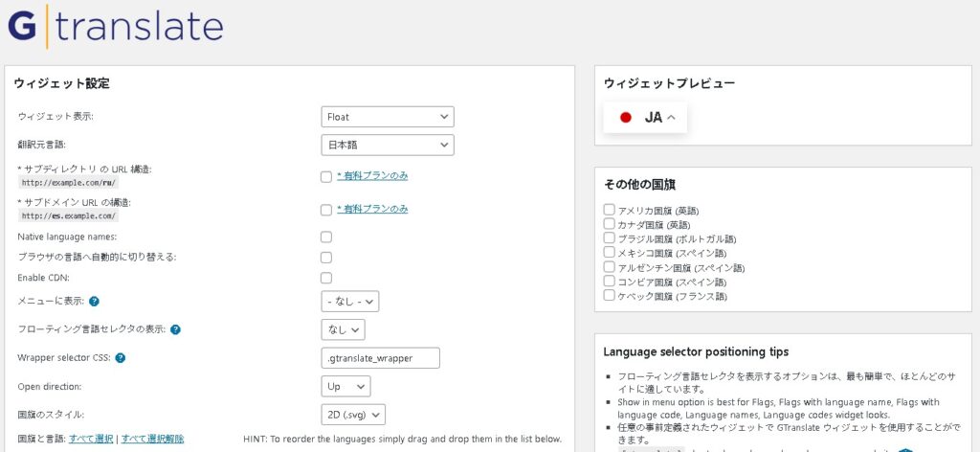Click help icon next to Wrapper selector CSS
The height and width of the screenshot is (452, 980).
tap(121, 358)
